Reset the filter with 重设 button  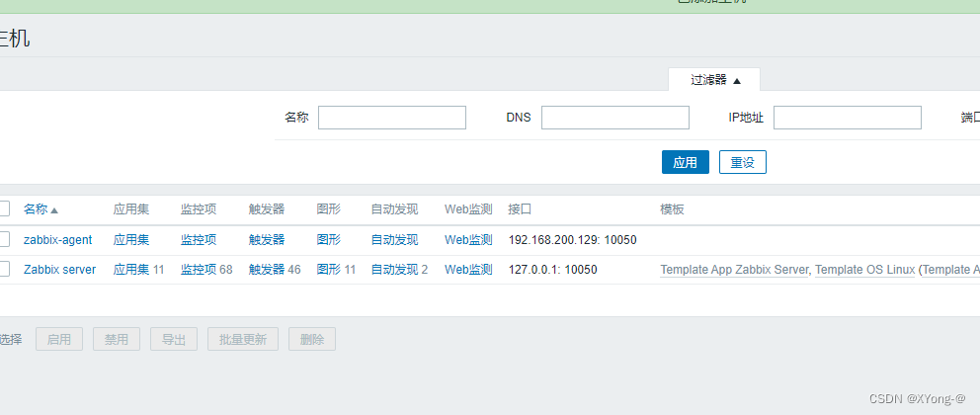coord(743,162)
